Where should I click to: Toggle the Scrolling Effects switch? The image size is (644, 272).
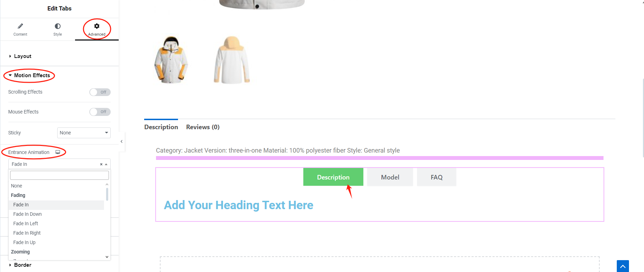click(100, 92)
